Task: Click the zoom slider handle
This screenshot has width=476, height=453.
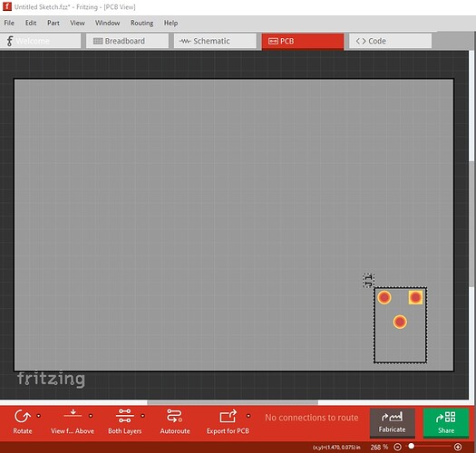Action: pos(411,446)
